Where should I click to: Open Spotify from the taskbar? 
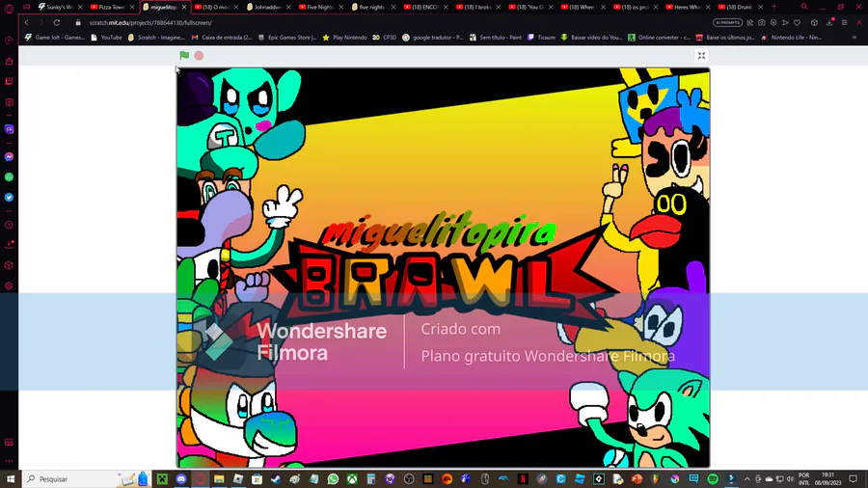(713, 478)
